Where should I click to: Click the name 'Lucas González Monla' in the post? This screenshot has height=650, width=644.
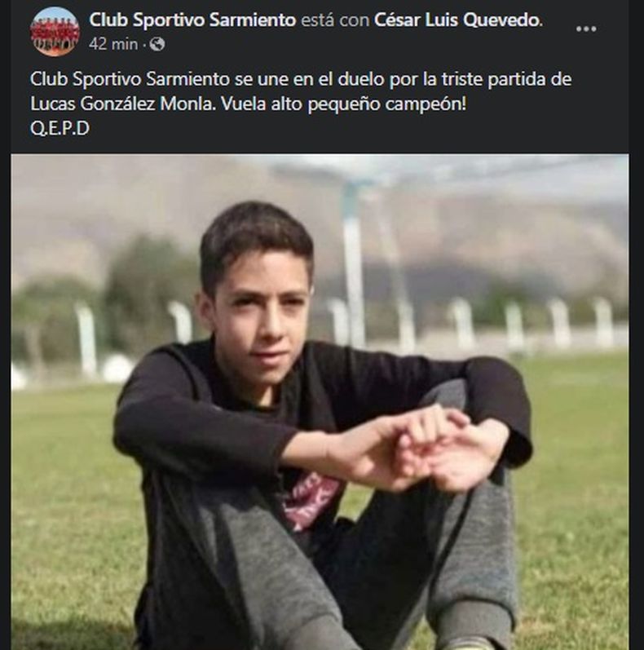pos(121,104)
